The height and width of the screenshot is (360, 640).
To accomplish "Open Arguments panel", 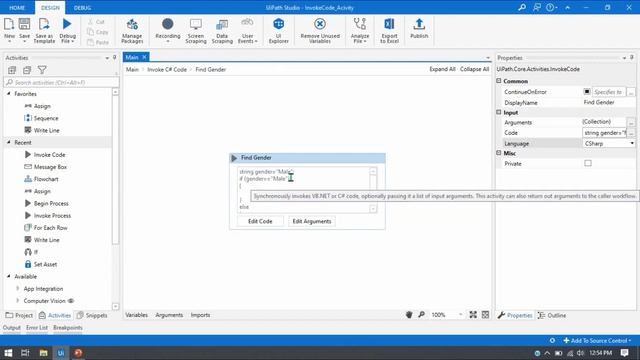I will [169, 315].
